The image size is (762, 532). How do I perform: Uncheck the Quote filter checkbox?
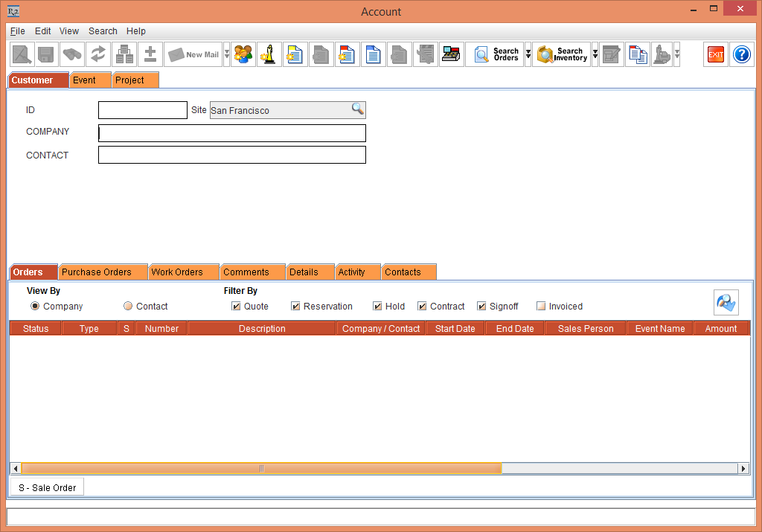(235, 306)
